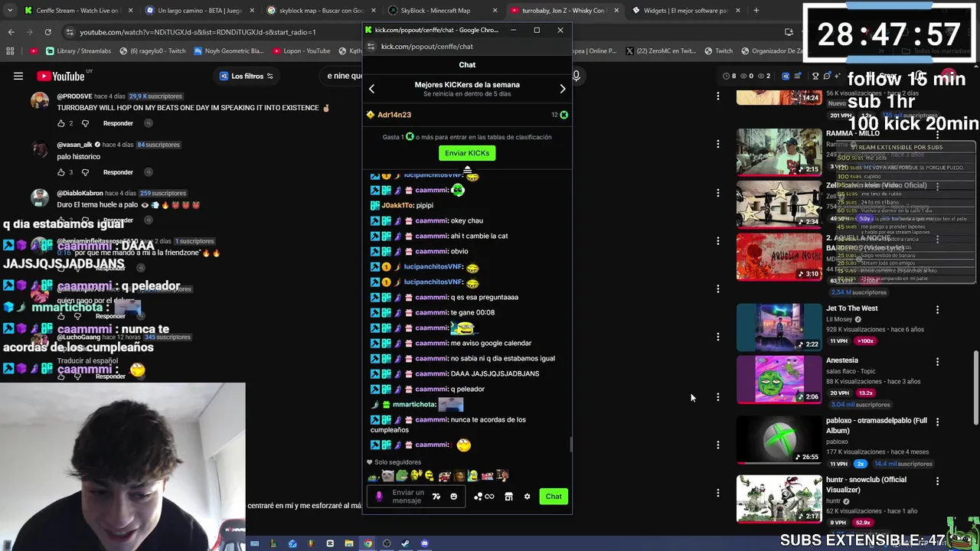Open chat settings gear icon
The height and width of the screenshot is (551, 980).
527,497
